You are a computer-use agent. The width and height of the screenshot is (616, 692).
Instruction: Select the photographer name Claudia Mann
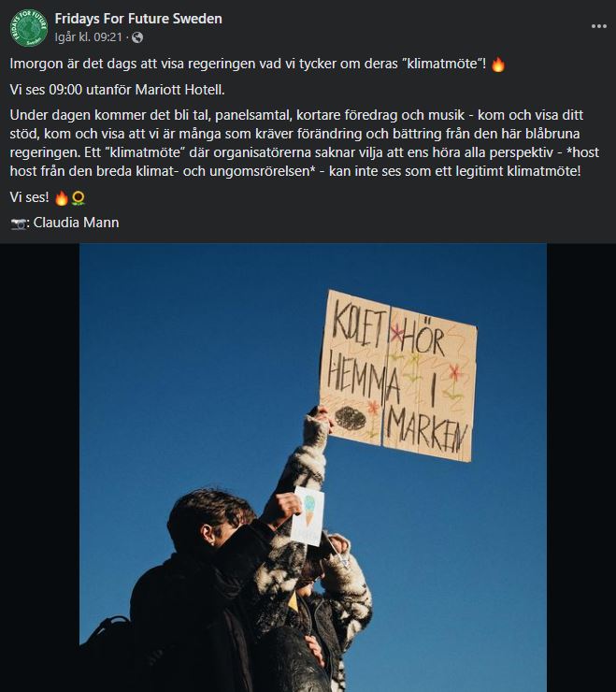pos(76,223)
